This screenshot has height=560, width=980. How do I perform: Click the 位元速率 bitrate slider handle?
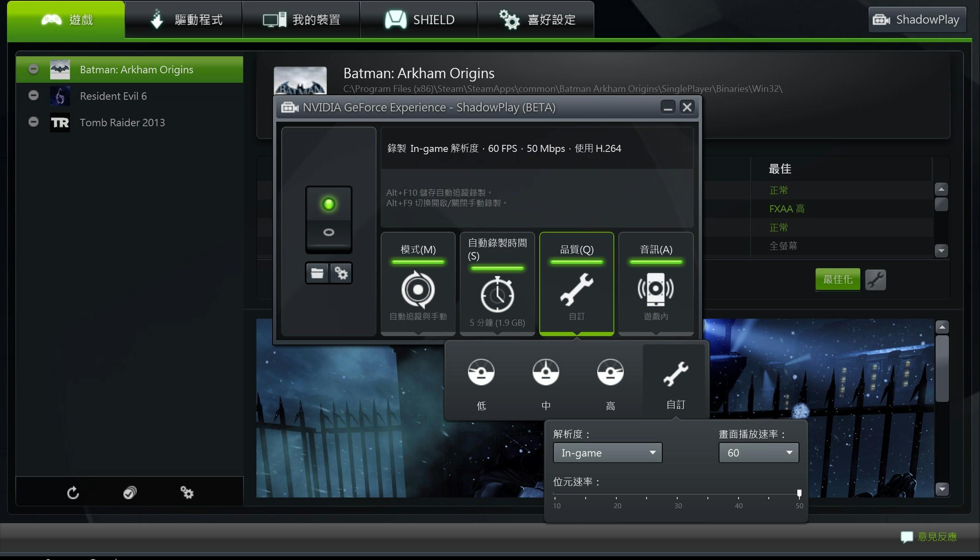point(799,493)
